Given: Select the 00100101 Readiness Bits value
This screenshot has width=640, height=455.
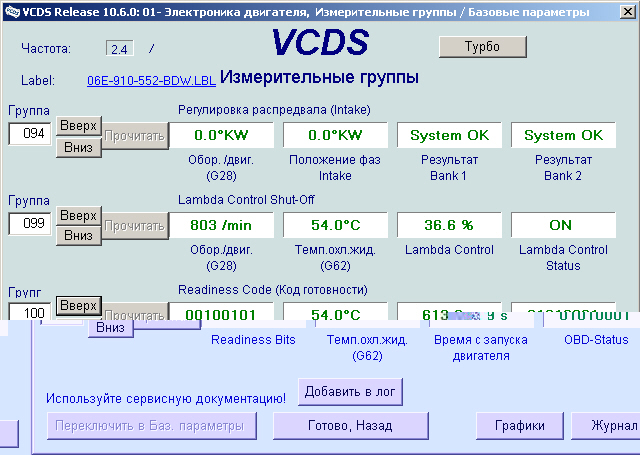Looking at the screenshot, I should point(221,312).
